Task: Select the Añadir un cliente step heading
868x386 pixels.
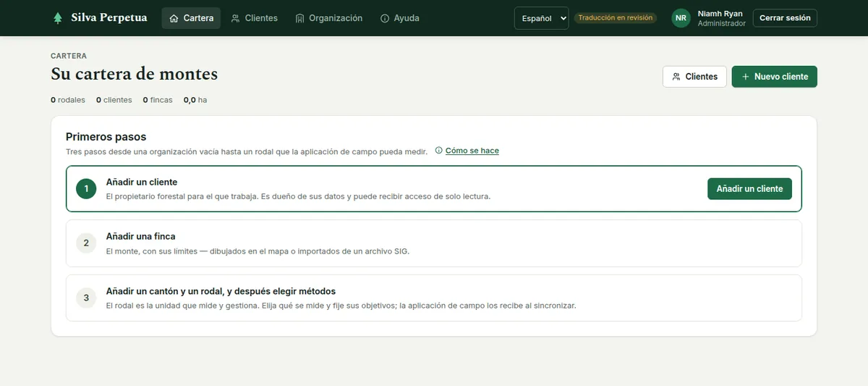Action: point(142,182)
